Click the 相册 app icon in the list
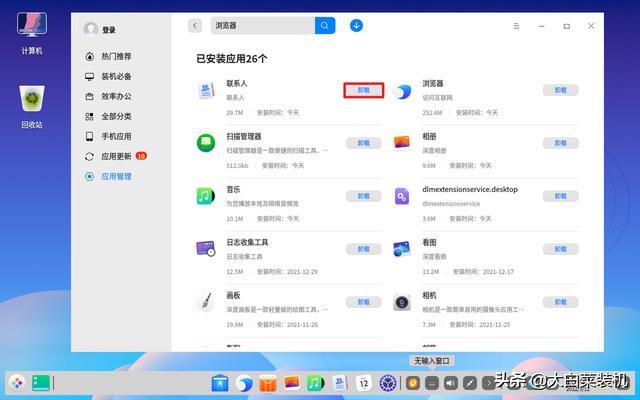 (402, 143)
